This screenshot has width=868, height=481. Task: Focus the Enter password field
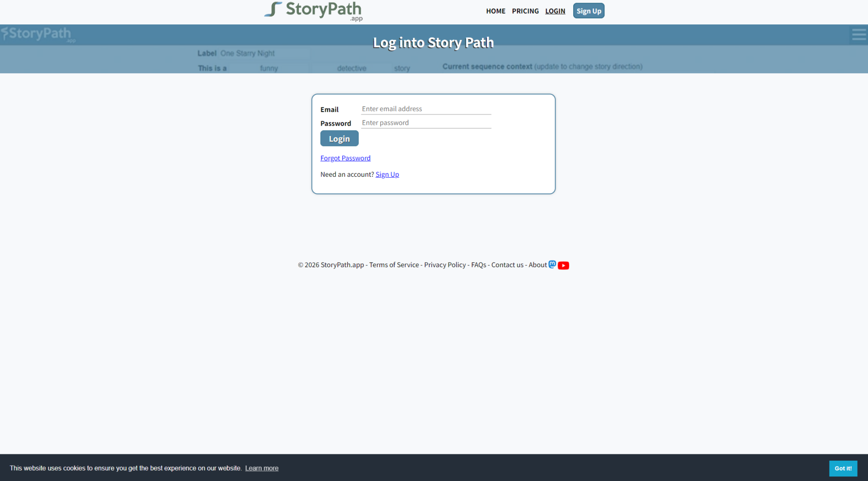pos(425,123)
